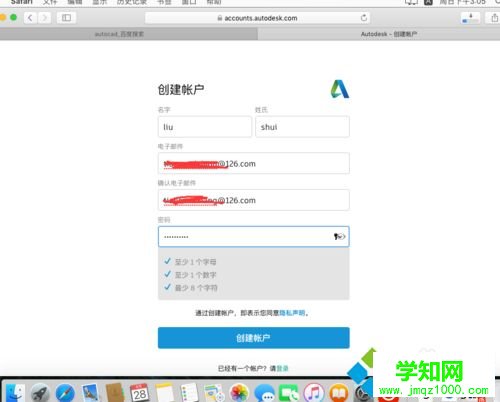The height and width of the screenshot is (402, 500).
Task: Reveal the password with the eye icon
Action: pyautogui.click(x=340, y=237)
